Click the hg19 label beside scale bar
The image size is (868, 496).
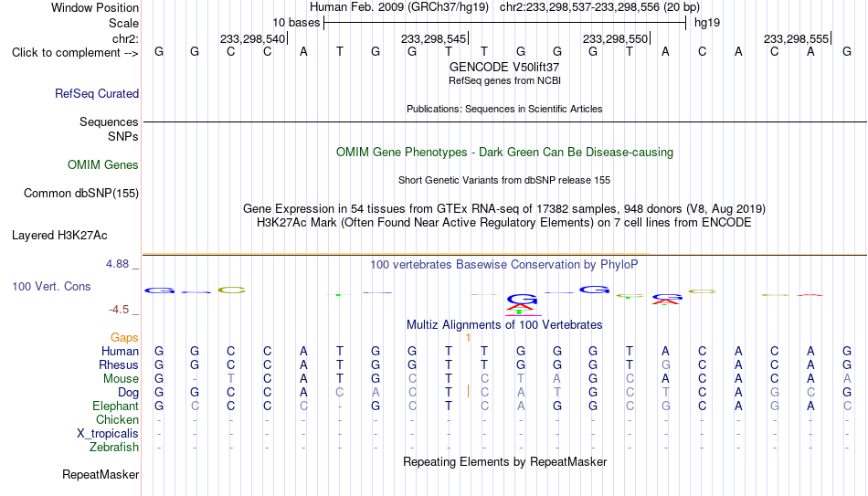[x=707, y=23]
